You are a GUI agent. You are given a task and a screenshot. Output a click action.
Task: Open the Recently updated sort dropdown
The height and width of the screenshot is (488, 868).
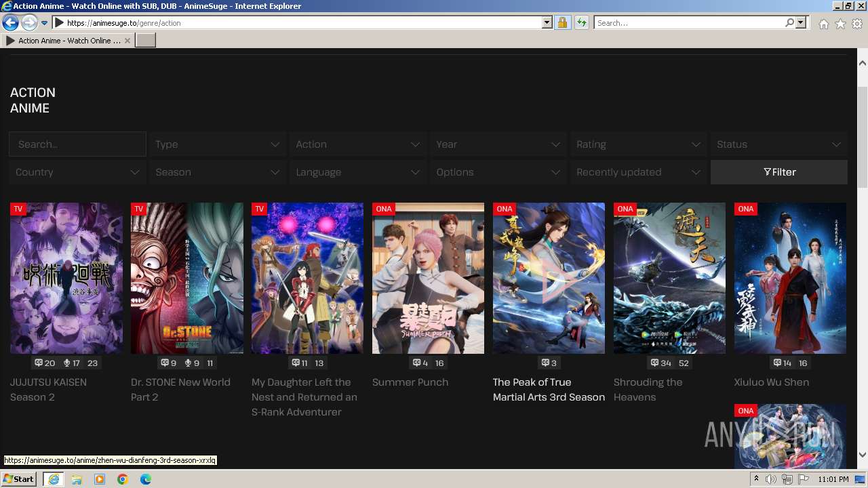[x=638, y=172]
